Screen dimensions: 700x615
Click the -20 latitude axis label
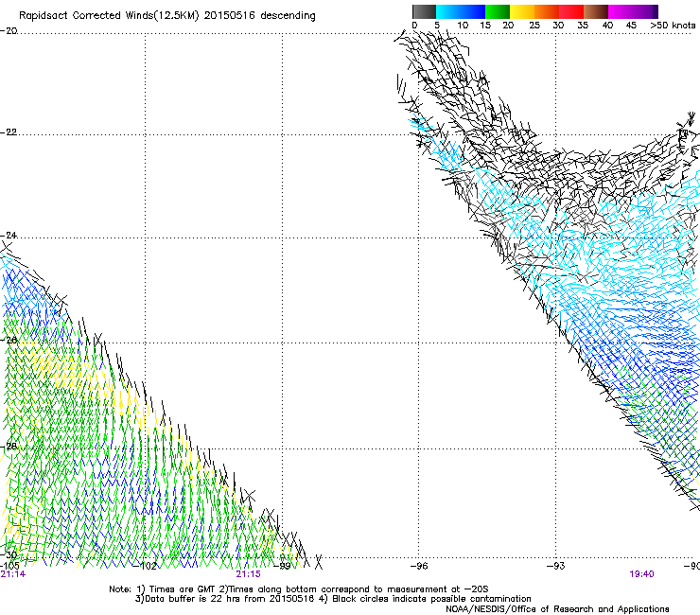9,31
